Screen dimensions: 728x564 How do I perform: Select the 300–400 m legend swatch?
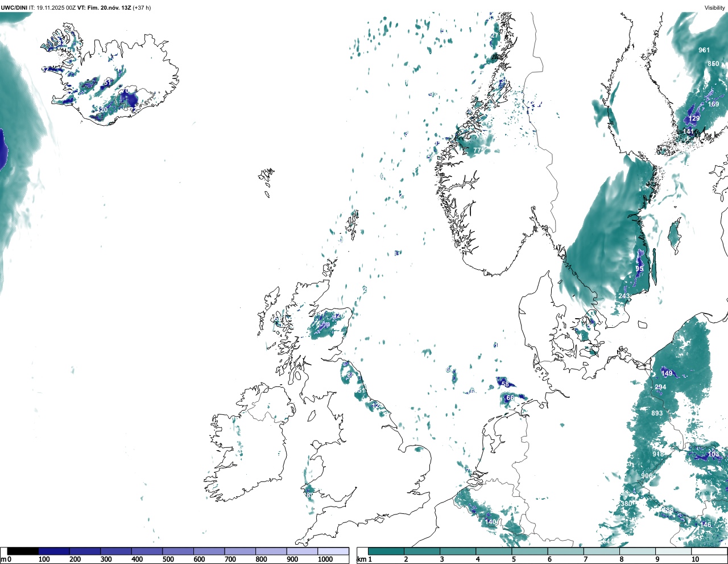click(x=116, y=551)
